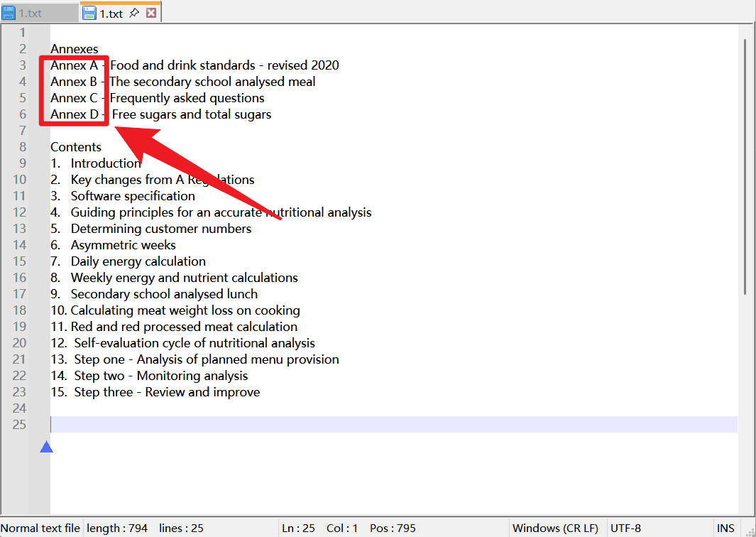Viewport: 756px width, 537px height.
Task: Click the 'Daily energy calculation' line
Action: pyautogui.click(x=138, y=261)
